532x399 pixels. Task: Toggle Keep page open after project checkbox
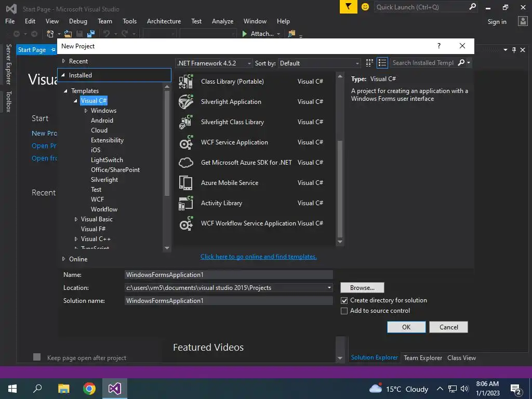[37, 357]
